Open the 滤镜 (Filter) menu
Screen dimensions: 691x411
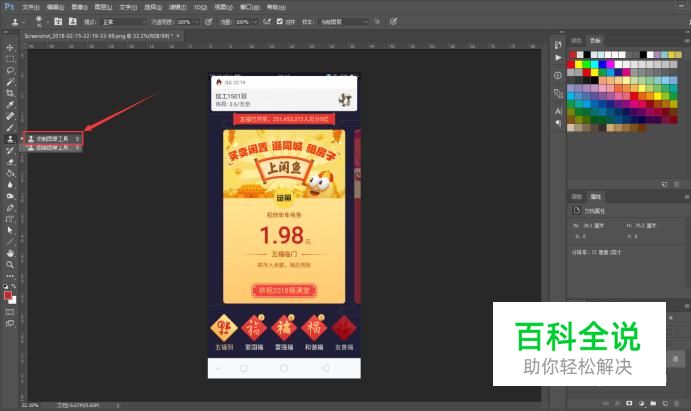[178, 7]
